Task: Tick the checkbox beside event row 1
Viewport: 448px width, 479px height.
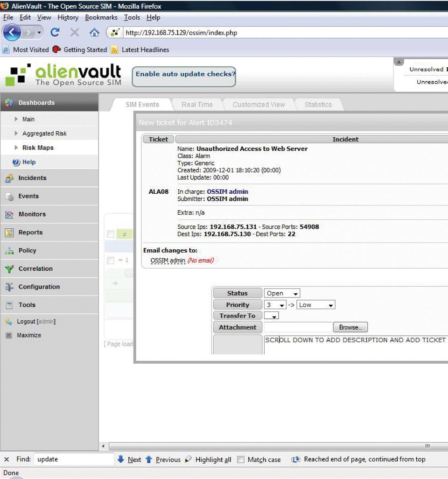Action: point(111,260)
